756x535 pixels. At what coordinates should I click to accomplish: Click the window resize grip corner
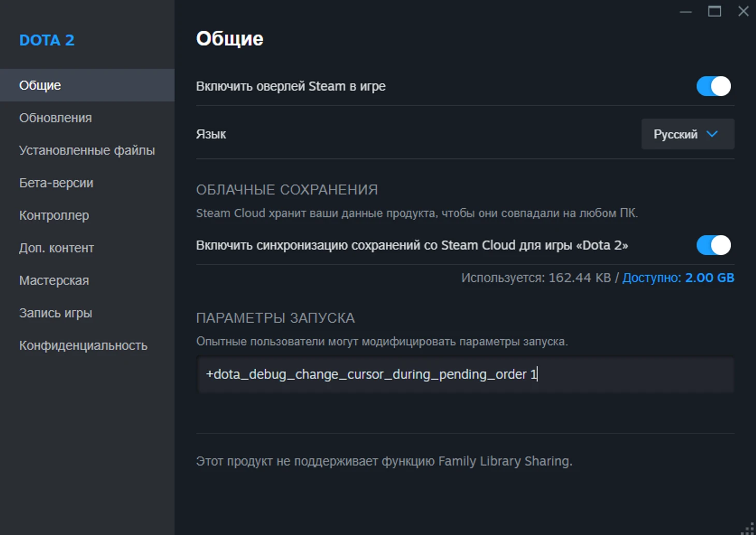[749, 528]
